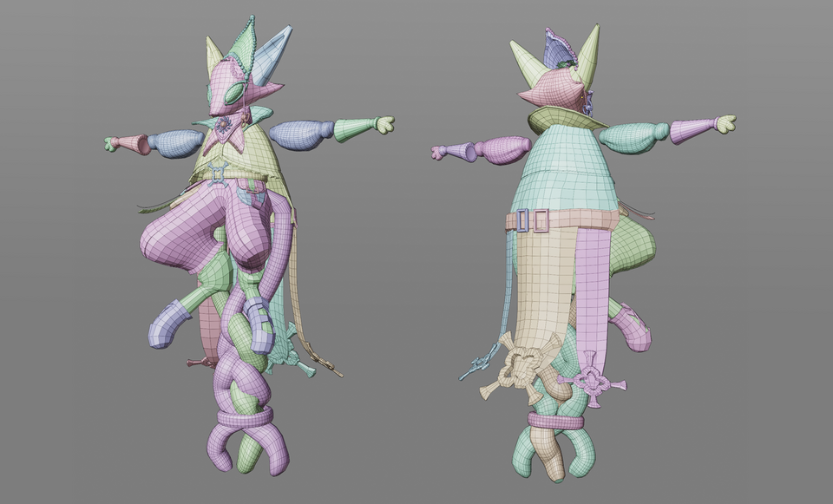Click the blue belt buckle on back view
This screenshot has height=504, width=833.
(x=522, y=220)
